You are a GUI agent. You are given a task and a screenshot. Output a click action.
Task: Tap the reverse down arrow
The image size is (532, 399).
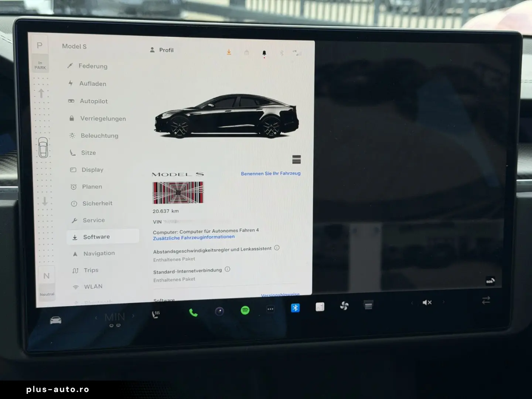click(45, 201)
